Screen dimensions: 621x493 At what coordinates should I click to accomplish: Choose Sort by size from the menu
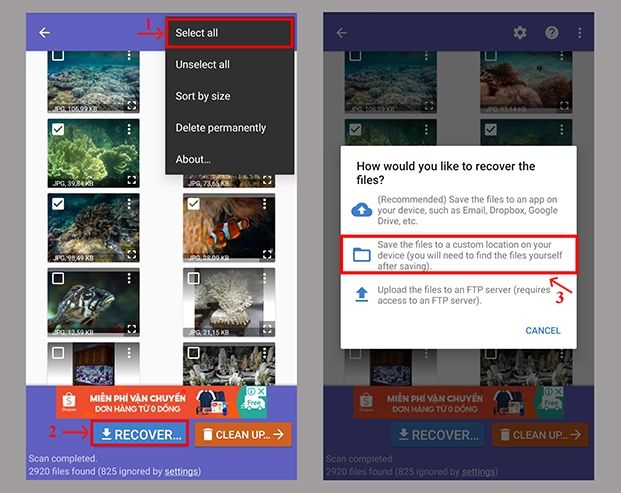[x=230, y=96]
